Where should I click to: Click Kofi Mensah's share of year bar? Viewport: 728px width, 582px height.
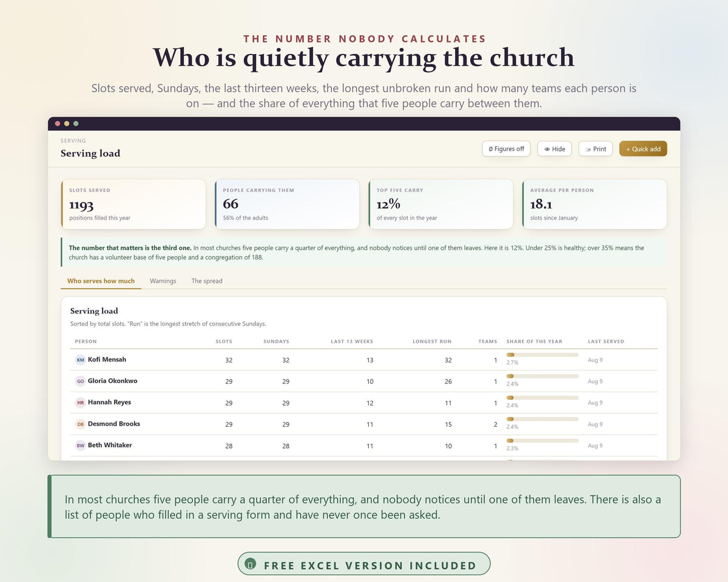pos(542,355)
